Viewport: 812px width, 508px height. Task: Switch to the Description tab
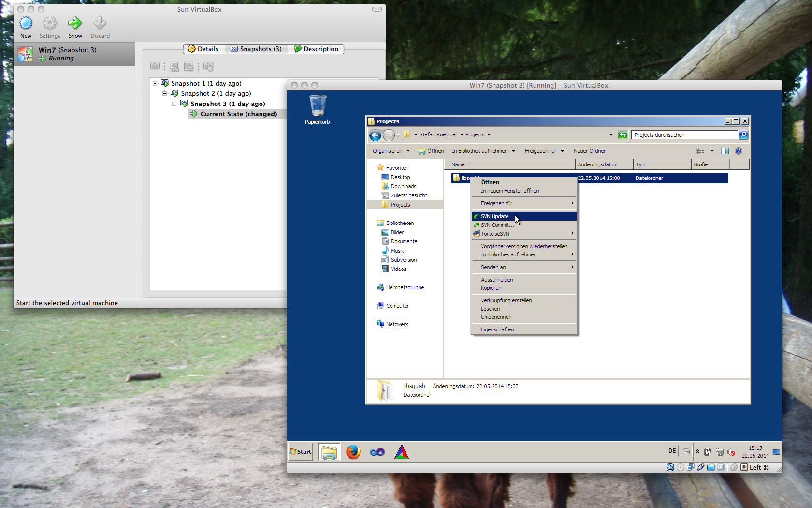(316, 49)
